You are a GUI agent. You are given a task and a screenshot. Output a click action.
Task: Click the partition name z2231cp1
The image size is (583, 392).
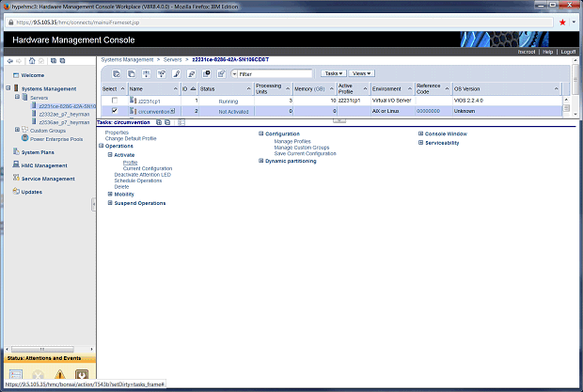[x=150, y=102]
